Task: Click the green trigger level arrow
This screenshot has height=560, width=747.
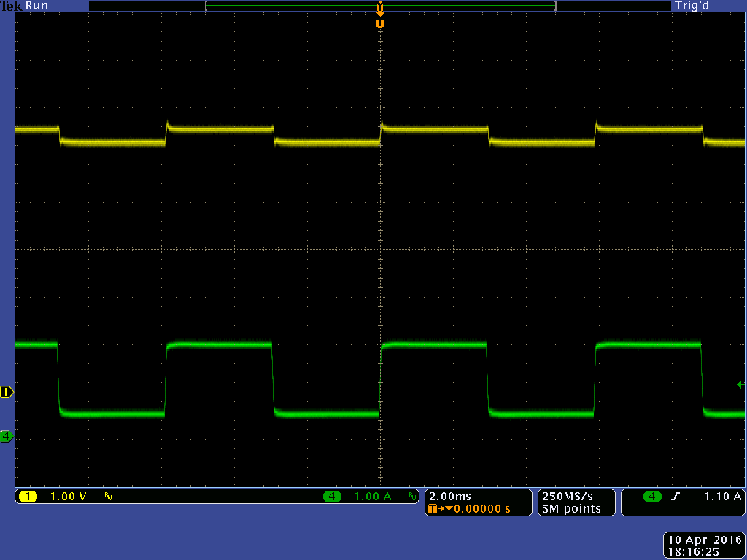Action: tap(740, 384)
